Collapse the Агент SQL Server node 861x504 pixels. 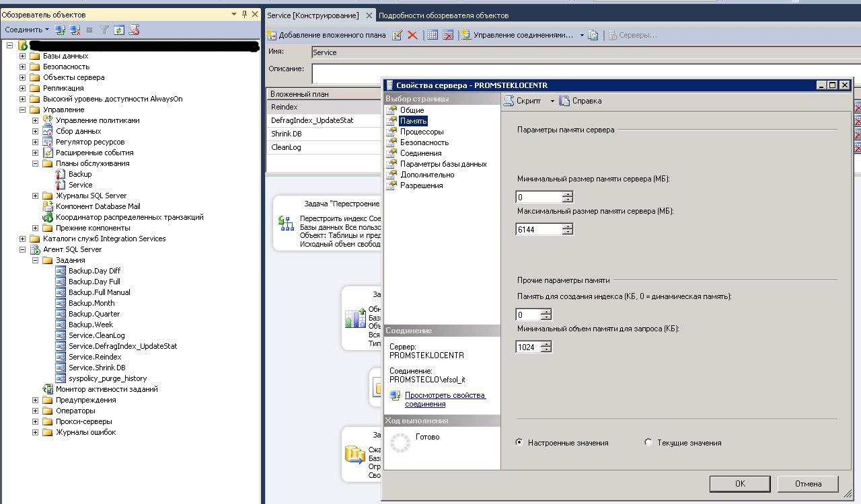tap(22, 249)
